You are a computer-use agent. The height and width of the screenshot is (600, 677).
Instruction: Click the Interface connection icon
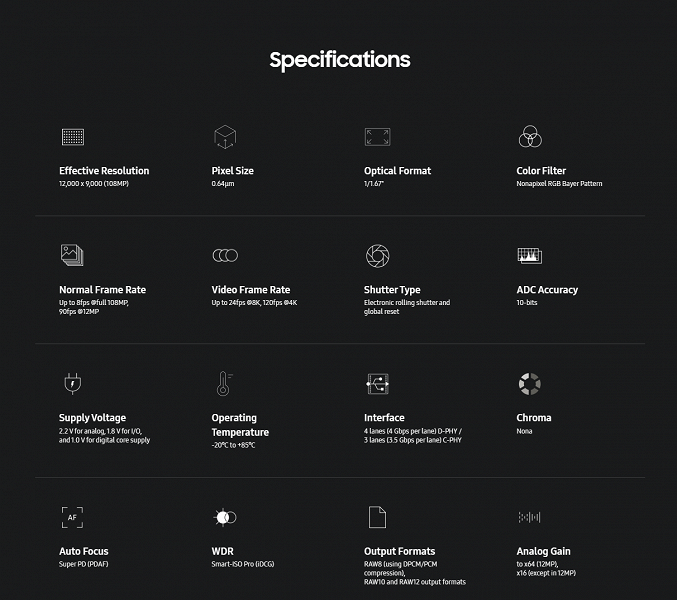pyautogui.click(x=377, y=383)
